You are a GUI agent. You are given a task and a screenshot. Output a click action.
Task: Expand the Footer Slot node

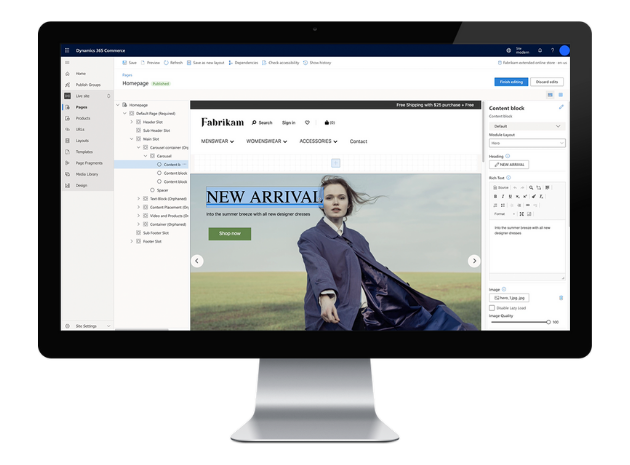pyautogui.click(x=131, y=242)
